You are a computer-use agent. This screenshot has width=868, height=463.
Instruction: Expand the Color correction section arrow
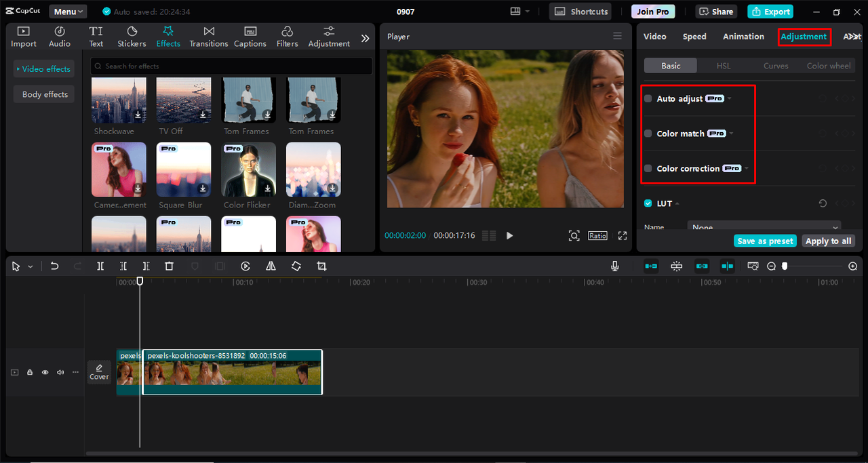pos(746,168)
